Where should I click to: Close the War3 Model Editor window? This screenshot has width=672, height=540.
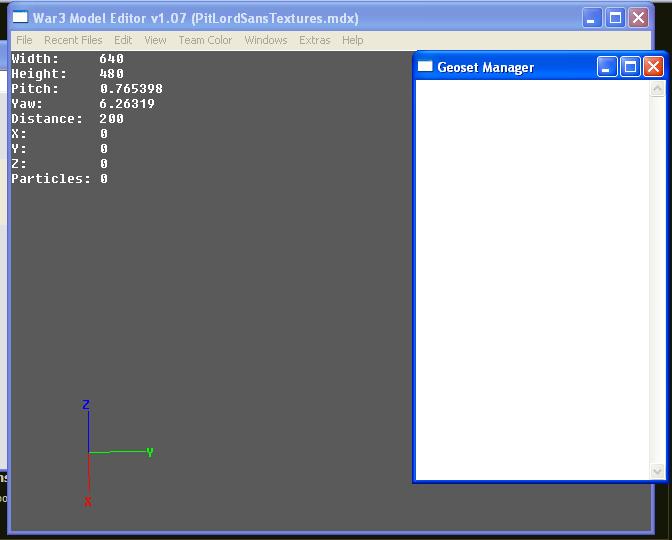point(638,18)
